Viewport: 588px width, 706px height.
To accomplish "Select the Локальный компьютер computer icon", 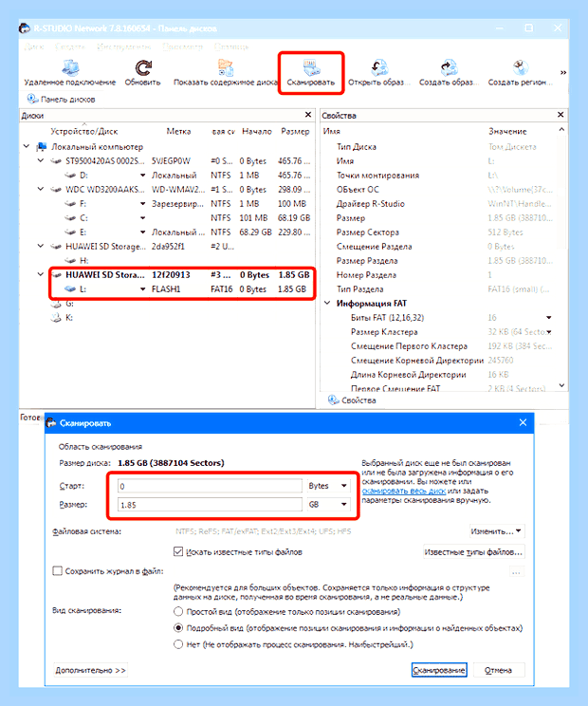I will (x=42, y=147).
